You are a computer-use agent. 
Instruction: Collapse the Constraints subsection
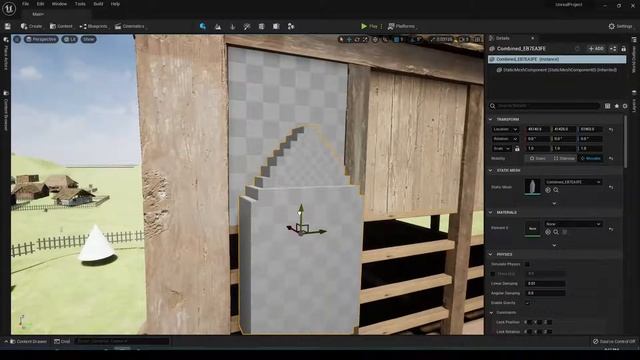491,313
